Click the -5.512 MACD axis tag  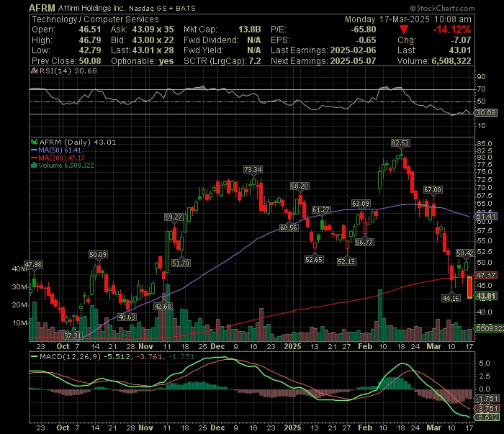tap(487, 417)
